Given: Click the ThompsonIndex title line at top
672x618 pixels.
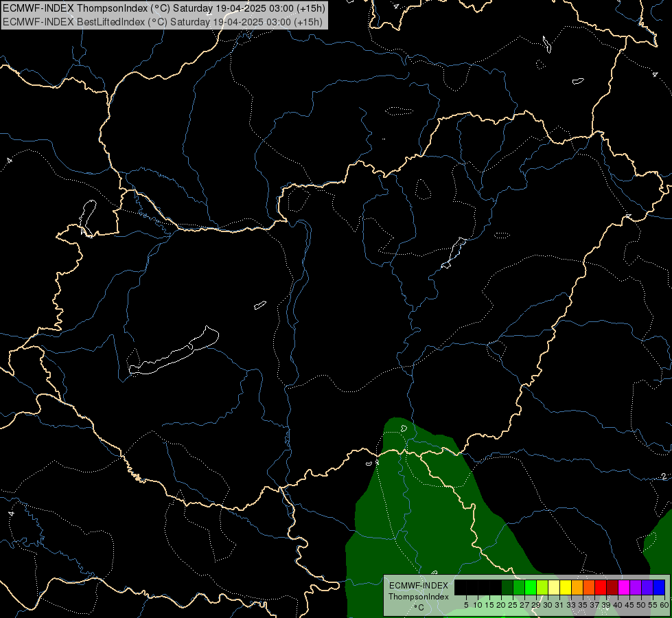Looking at the screenshot, I should click(164, 8).
